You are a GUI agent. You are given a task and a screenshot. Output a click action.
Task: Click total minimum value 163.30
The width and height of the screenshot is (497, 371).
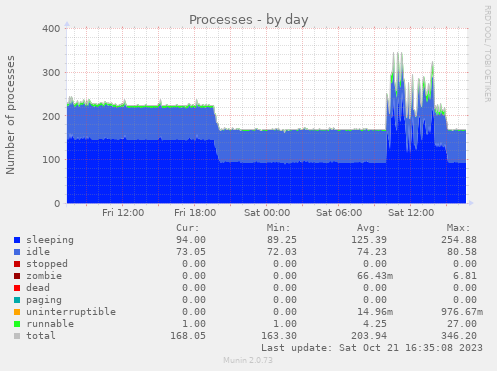[279, 336]
